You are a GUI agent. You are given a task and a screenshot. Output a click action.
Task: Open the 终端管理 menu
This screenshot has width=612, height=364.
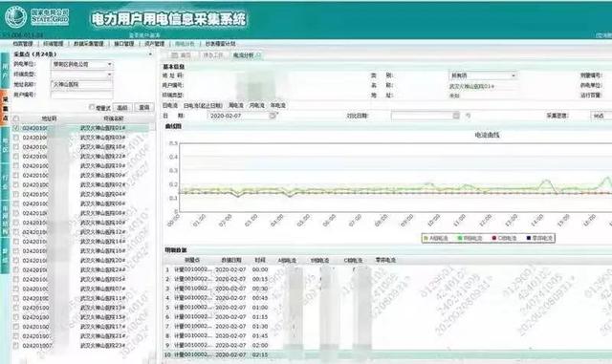click(x=54, y=44)
